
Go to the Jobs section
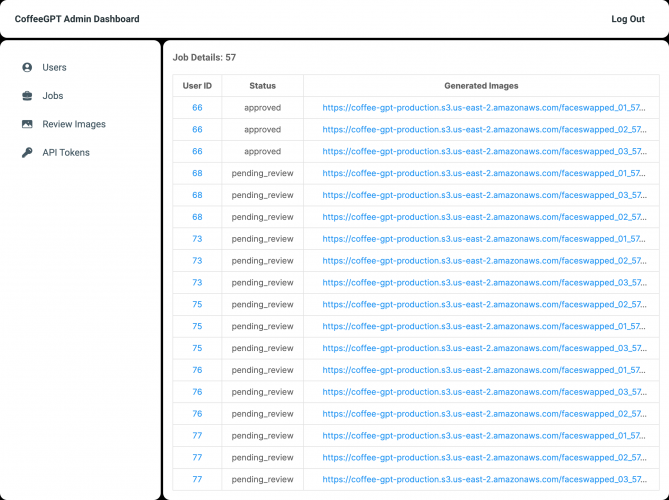pyautogui.click(x=52, y=96)
